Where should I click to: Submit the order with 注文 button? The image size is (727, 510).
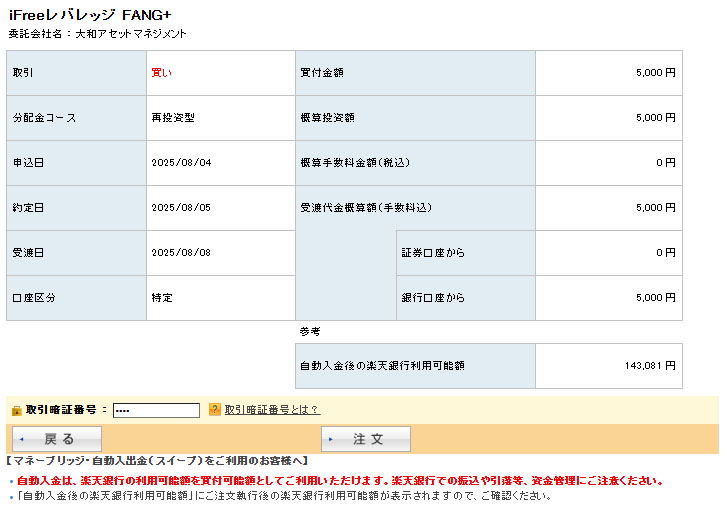click(366, 439)
